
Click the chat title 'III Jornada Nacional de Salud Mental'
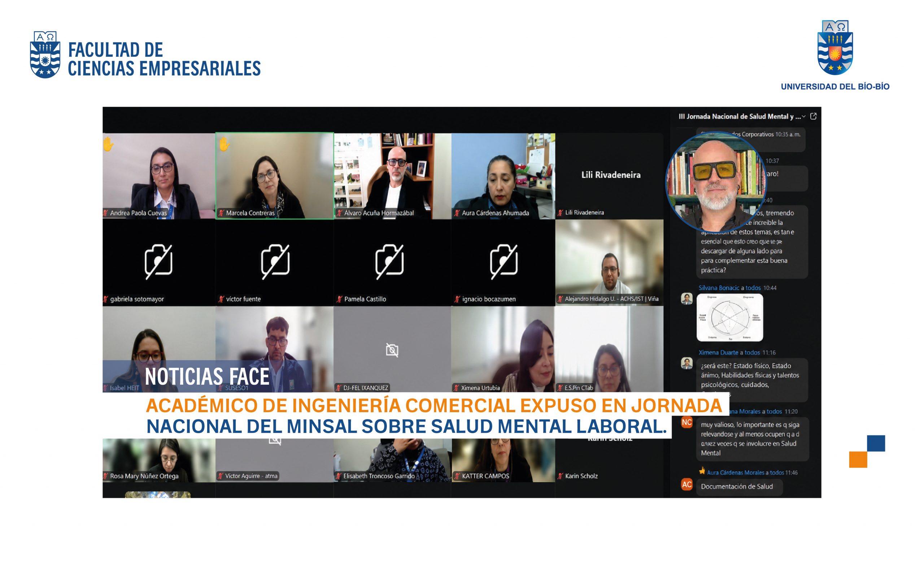coord(739,116)
